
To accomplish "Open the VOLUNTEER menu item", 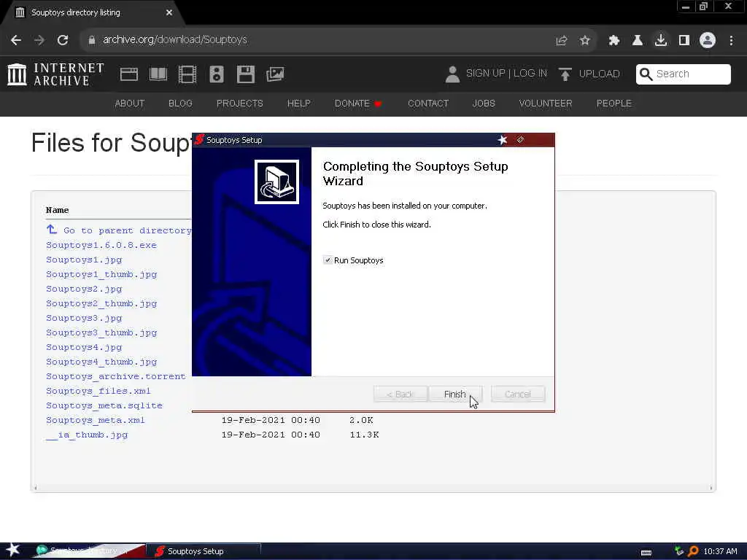I will pyautogui.click(x=546, y=104).
